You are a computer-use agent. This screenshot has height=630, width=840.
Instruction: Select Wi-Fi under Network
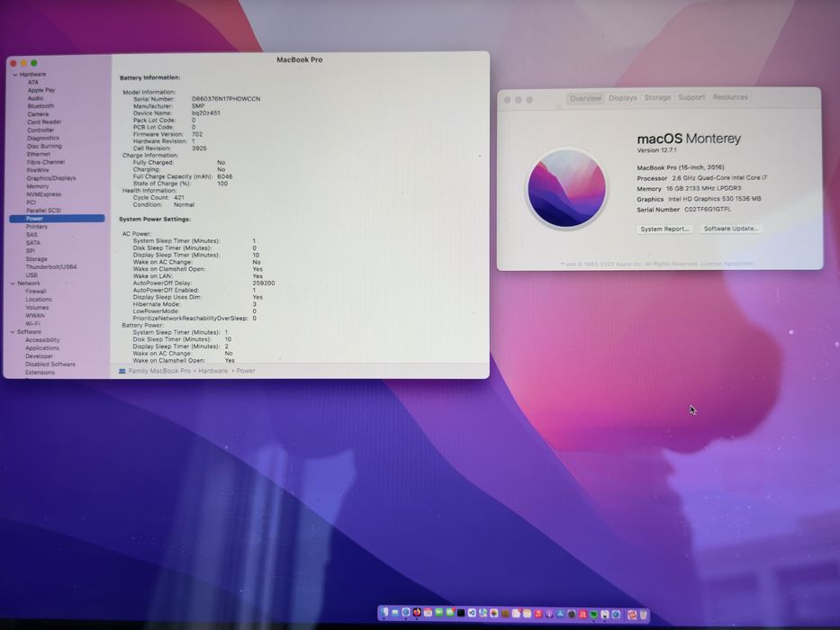[x=32, y=324]
